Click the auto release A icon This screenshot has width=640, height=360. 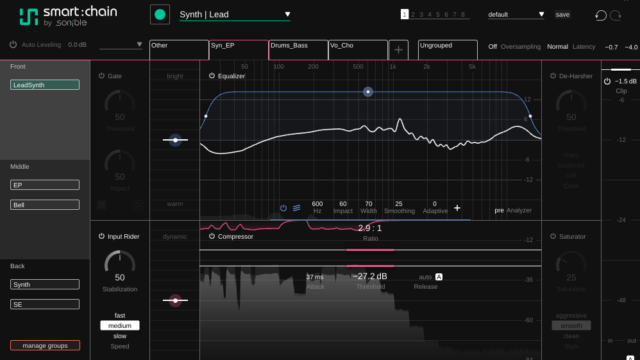[439, 277]
